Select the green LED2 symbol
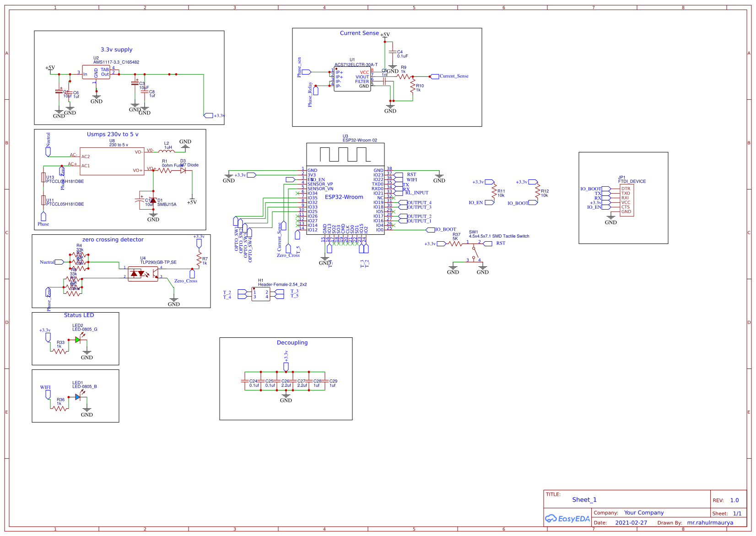Viewport: 756px width, 536px height. coord(78,341)
